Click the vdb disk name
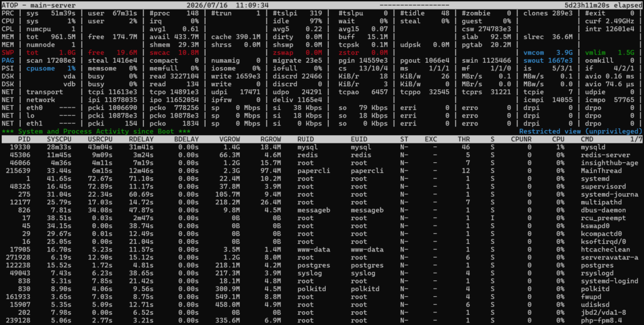Viewport: 644px width, 325px height. click(69, 84)
